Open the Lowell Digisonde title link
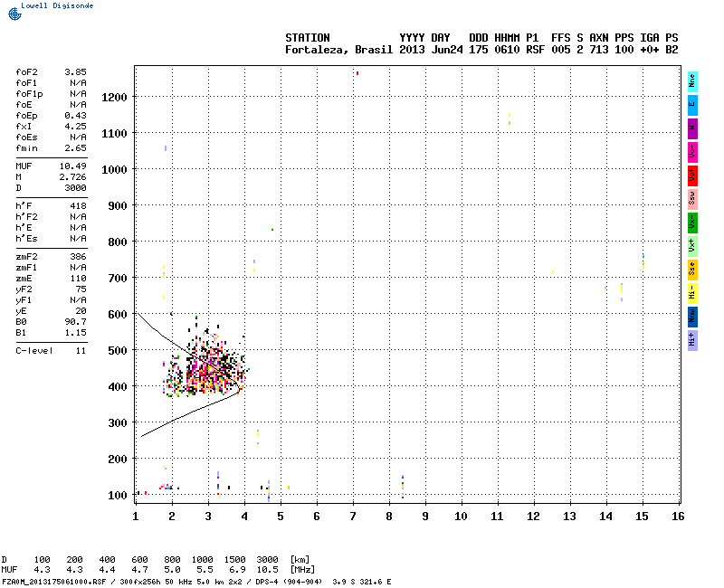724x588 pixels. 57,5
